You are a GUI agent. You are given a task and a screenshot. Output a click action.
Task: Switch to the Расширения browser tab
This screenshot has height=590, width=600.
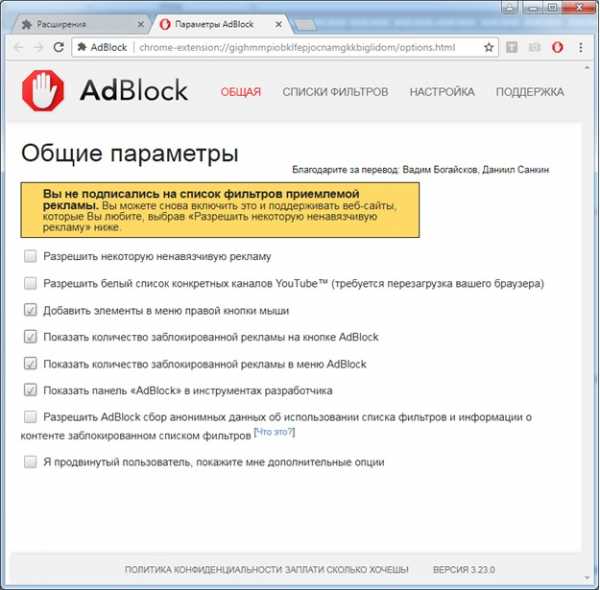[80, 24]
